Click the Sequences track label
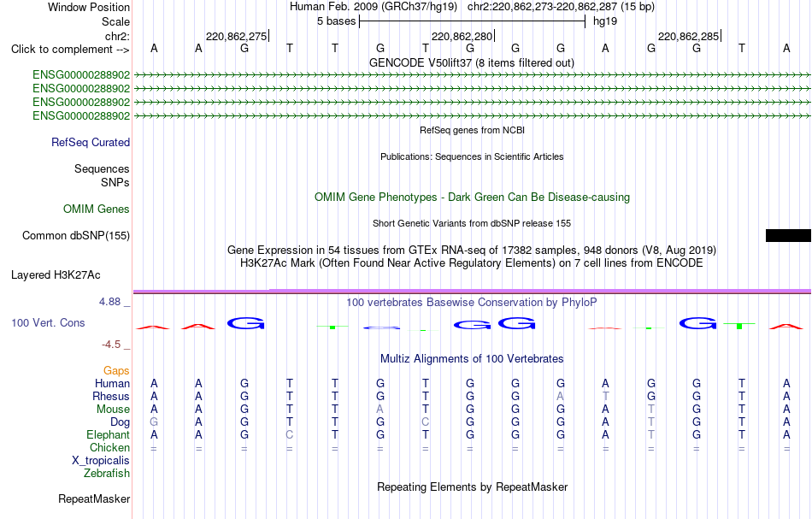The image size is (812, 519). 102,168
